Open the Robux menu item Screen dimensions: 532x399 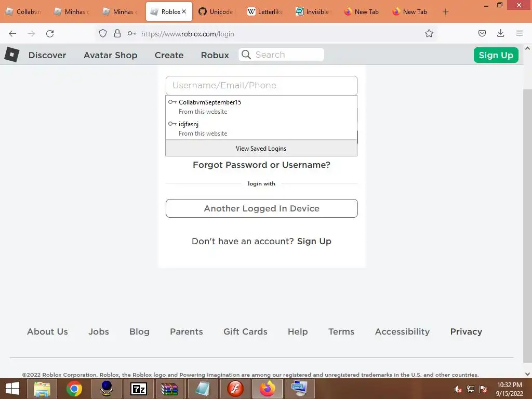point(215,55)
